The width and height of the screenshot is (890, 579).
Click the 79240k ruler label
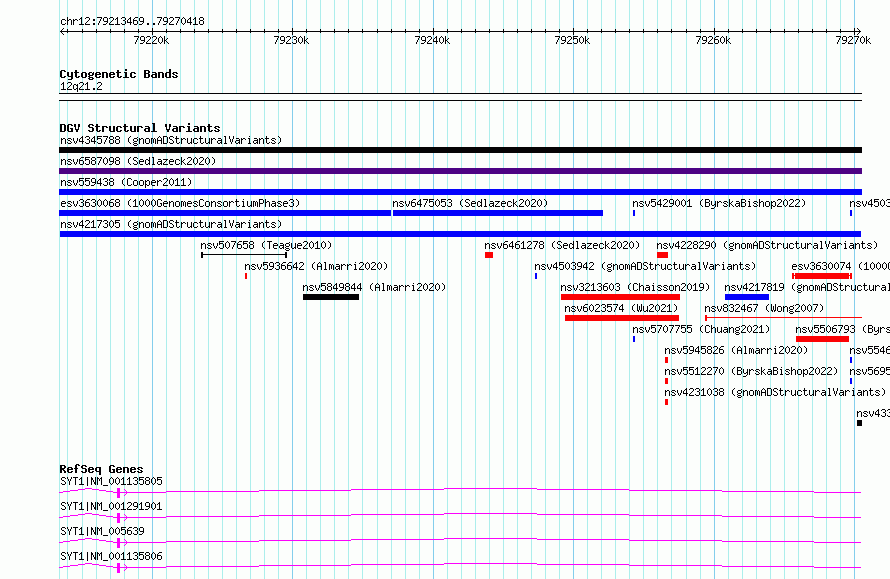click(432, 40)
